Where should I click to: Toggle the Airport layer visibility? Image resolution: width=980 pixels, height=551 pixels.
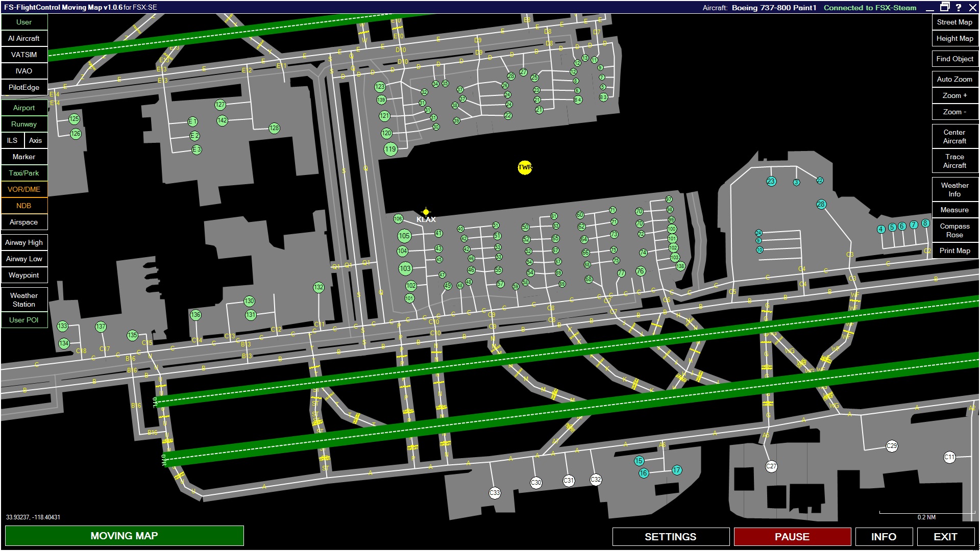pos(24,108)
